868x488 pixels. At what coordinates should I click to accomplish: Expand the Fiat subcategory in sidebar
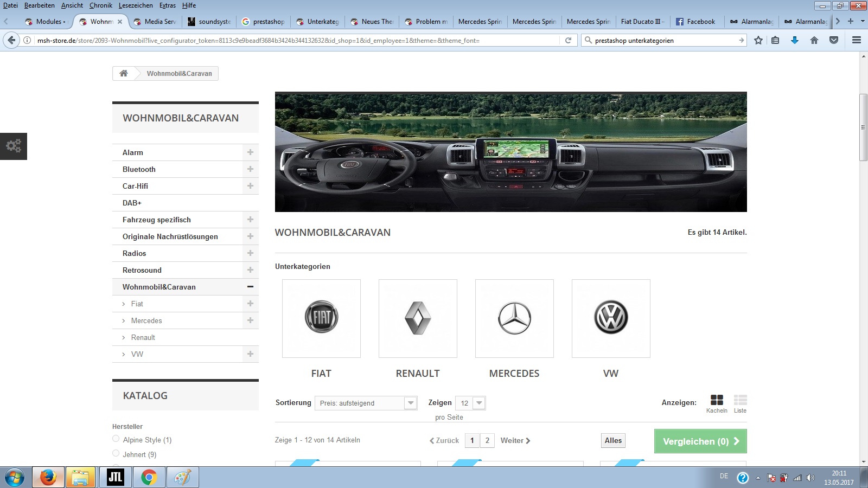[250, 304]
